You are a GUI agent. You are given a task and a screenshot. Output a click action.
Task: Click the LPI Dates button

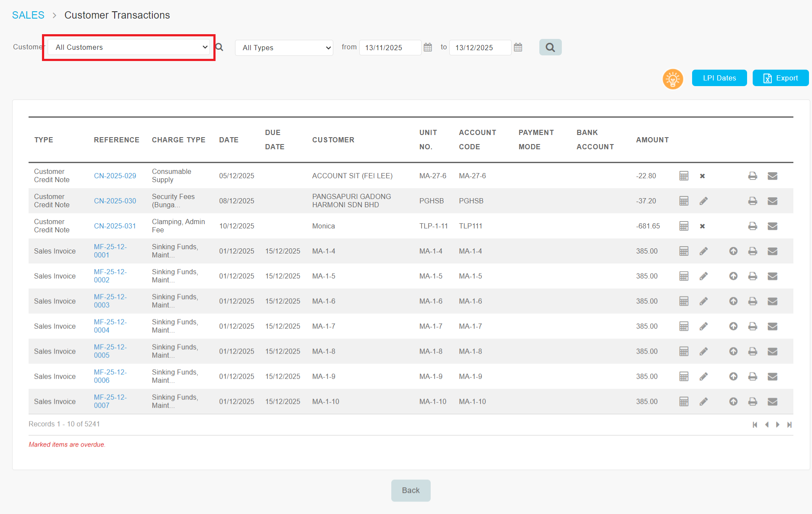pos(719,78)
